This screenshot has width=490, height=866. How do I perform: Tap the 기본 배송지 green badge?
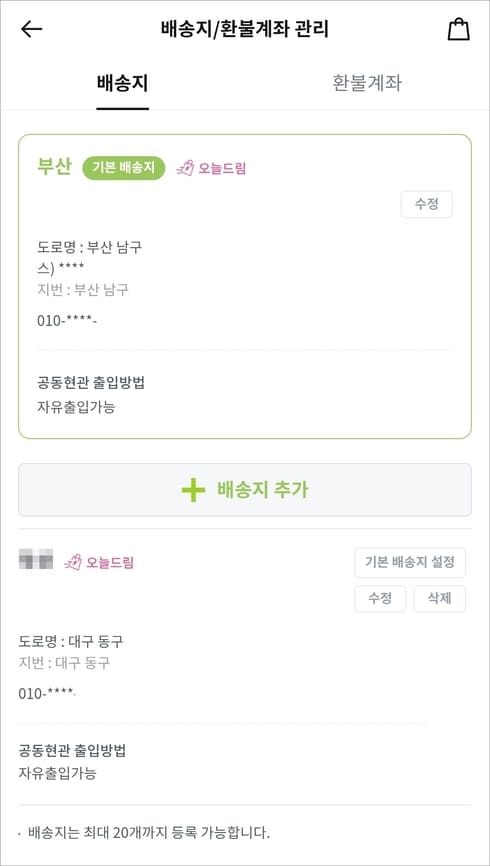(124, 168)
